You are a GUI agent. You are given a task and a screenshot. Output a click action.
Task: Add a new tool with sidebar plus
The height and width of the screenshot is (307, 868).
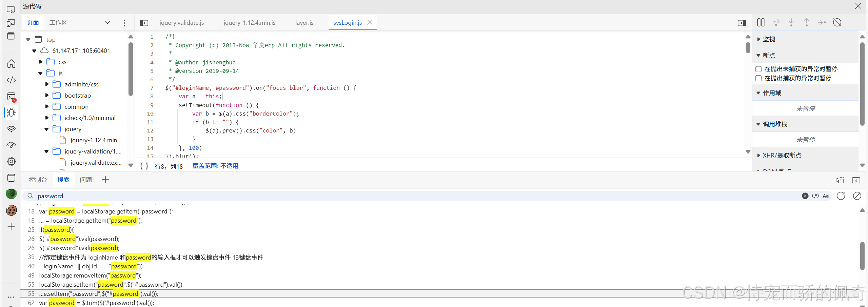point(11,226)
